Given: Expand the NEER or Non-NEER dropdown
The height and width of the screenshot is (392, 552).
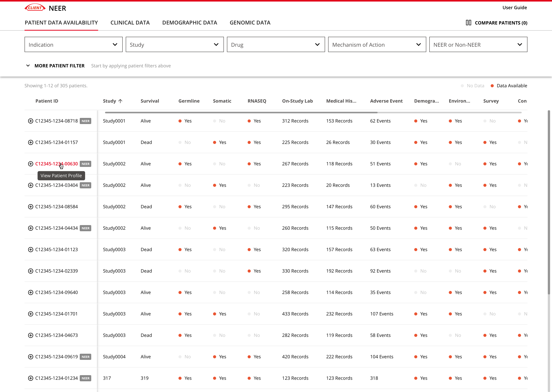Looking at the screenshot, I should (x=478, y=45).
